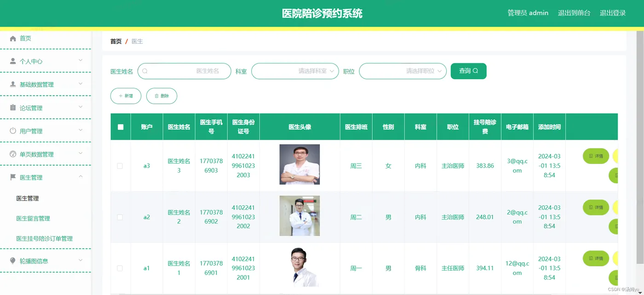The height and width of the screenshot is (295, 644).
Task: Check the checkbox for row a1
Action: point(120,268)
